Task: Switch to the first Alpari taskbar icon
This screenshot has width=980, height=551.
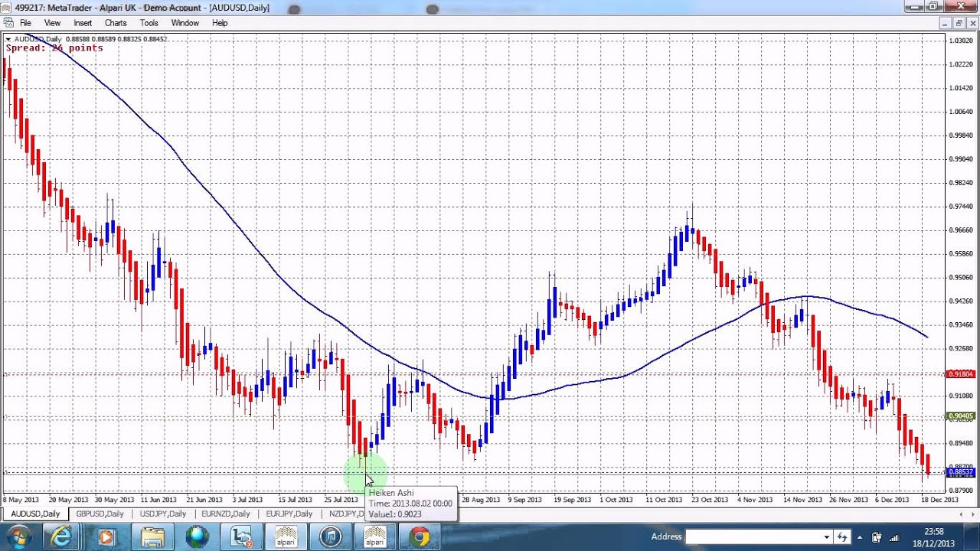Action: click(x=286, y=537)
